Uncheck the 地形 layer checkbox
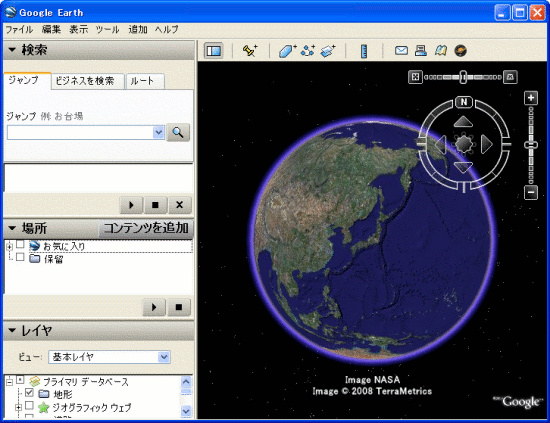Screen dimensions: 550x423 pos(29,392)
